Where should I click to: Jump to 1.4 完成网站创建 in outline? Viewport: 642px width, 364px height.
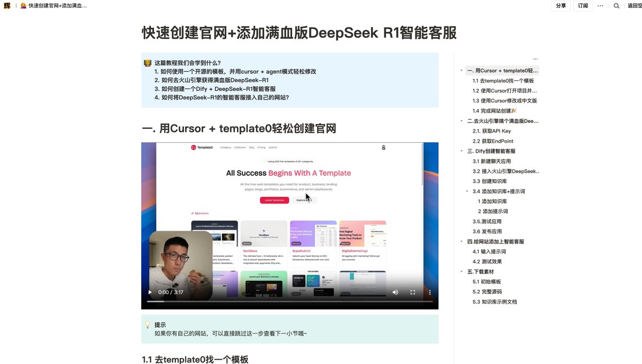(x=494, y=111)
